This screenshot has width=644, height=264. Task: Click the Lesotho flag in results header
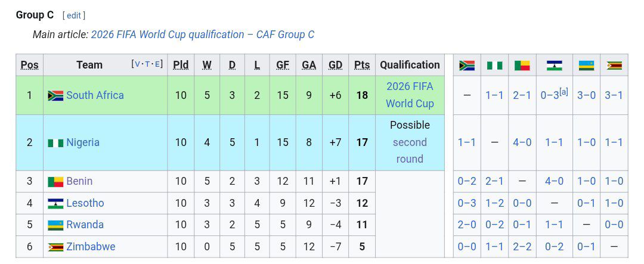(554, 66)
